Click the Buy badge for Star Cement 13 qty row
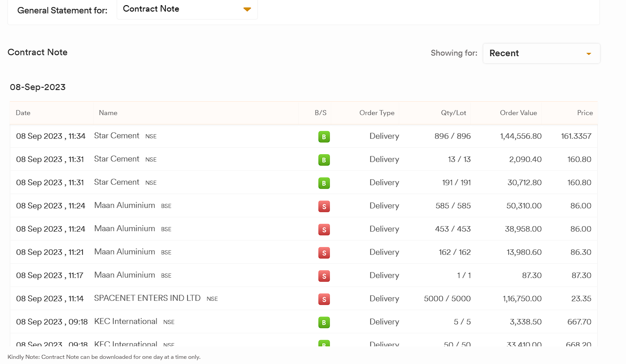This screenshot has width=626, height=364. 324,160
